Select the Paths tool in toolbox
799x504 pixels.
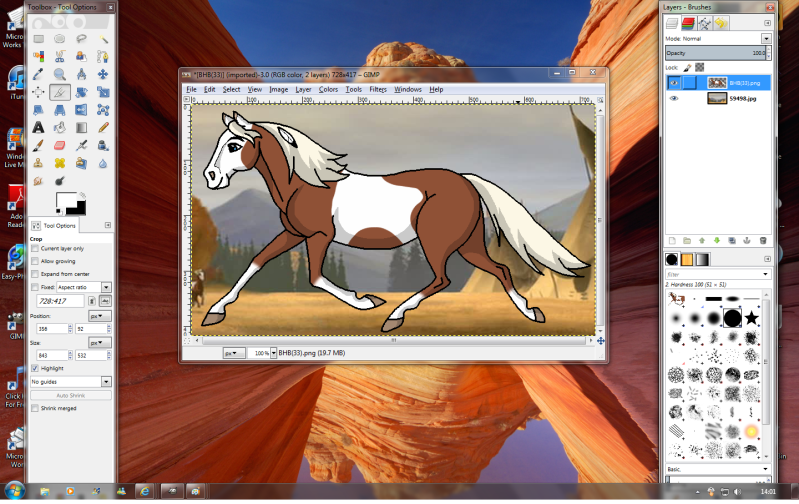103,57
